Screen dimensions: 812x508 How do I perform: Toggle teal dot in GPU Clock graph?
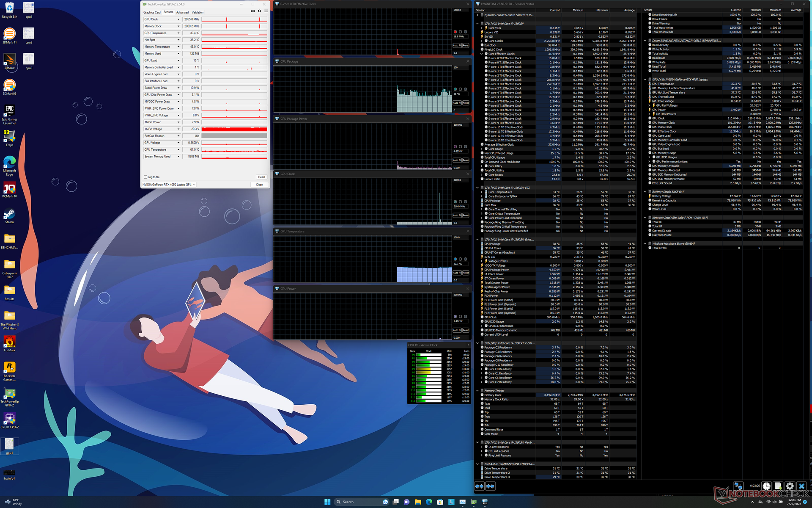(x=455, y=202)
